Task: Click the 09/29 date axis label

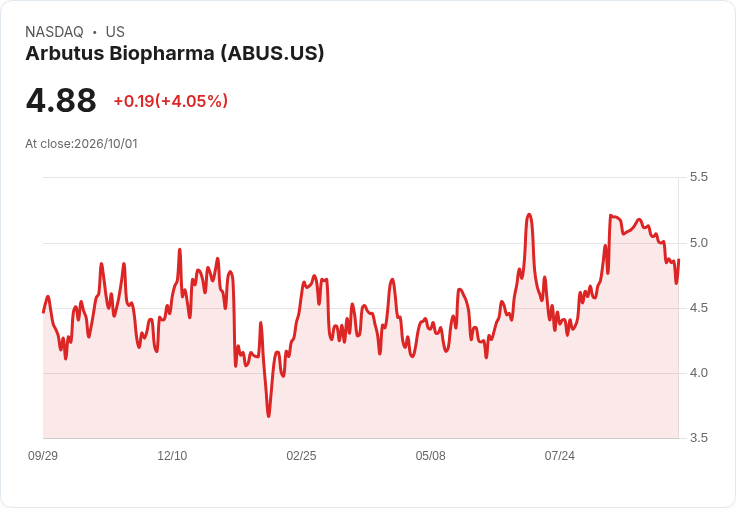Action: tap(43, 455)
